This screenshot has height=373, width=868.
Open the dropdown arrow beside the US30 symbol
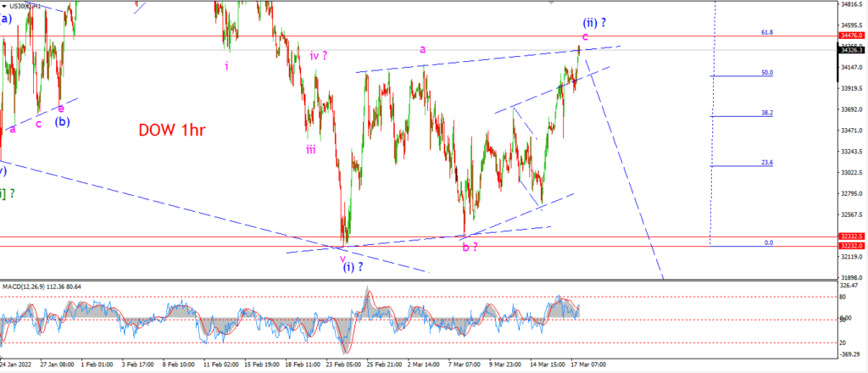[3, 5]
